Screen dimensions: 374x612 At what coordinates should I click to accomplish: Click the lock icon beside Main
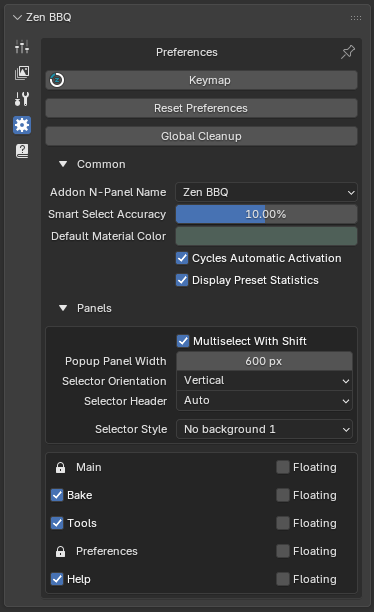(61, 467)
